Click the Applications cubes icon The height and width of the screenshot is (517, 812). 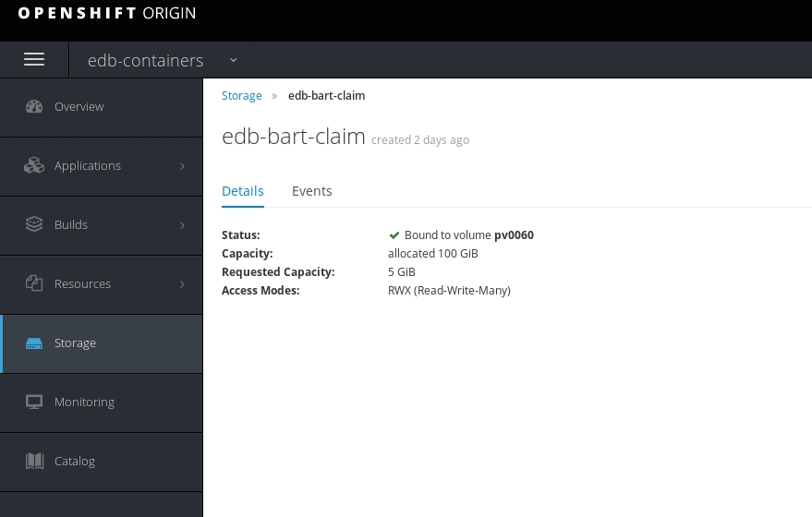pos(34,165)
